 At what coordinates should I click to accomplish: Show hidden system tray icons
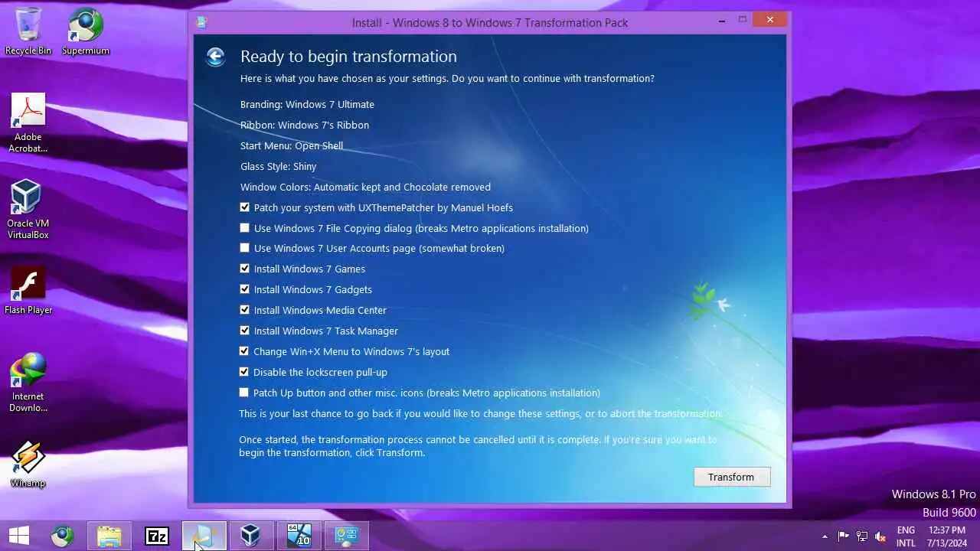click(825, 536)
